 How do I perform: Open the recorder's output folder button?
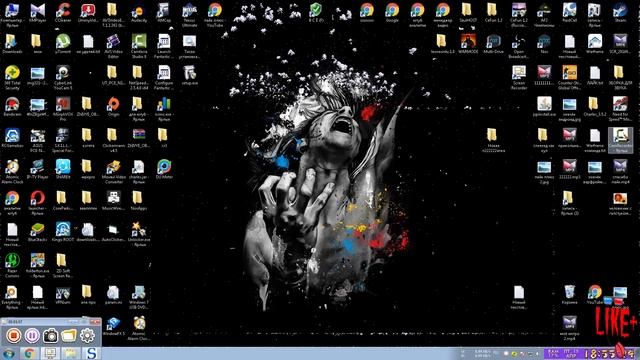click(69, 336)
